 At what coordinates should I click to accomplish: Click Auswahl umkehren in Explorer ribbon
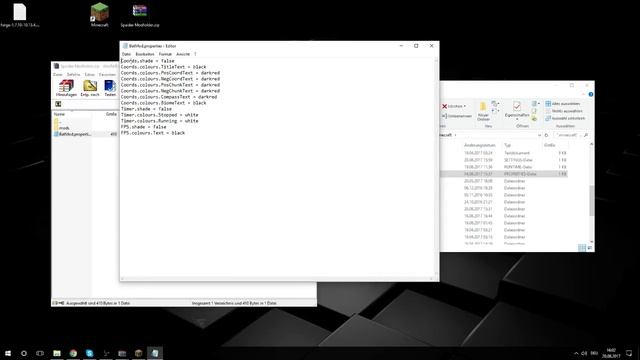565,118
